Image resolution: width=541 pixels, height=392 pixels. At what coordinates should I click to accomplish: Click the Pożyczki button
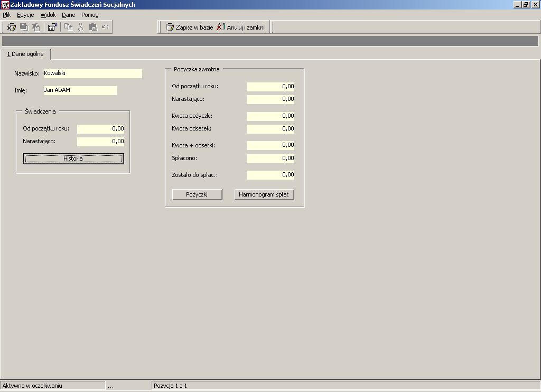[197, 194]
